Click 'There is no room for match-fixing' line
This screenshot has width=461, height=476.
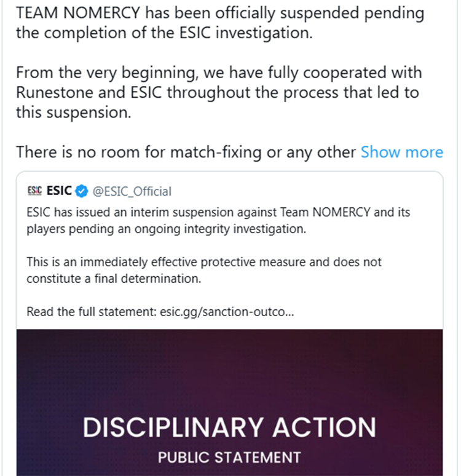click(186, 152)
